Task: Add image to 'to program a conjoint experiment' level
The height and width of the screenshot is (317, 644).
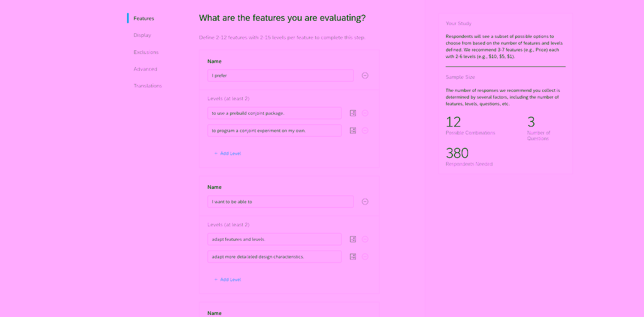Action: (x=353, y=131)
